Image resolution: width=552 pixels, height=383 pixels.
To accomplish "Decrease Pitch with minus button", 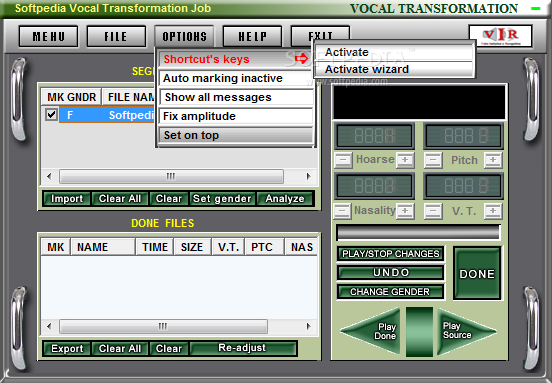I will [x=433, y=160].
